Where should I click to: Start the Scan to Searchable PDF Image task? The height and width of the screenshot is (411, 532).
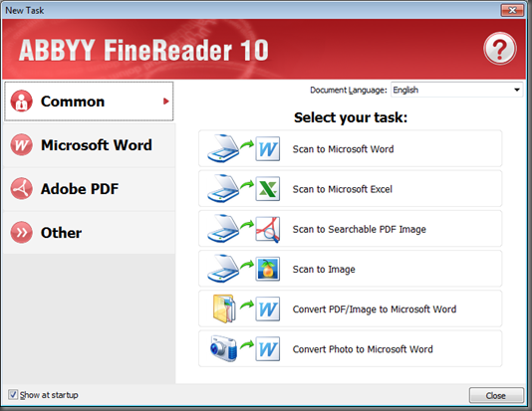[350, 229]
